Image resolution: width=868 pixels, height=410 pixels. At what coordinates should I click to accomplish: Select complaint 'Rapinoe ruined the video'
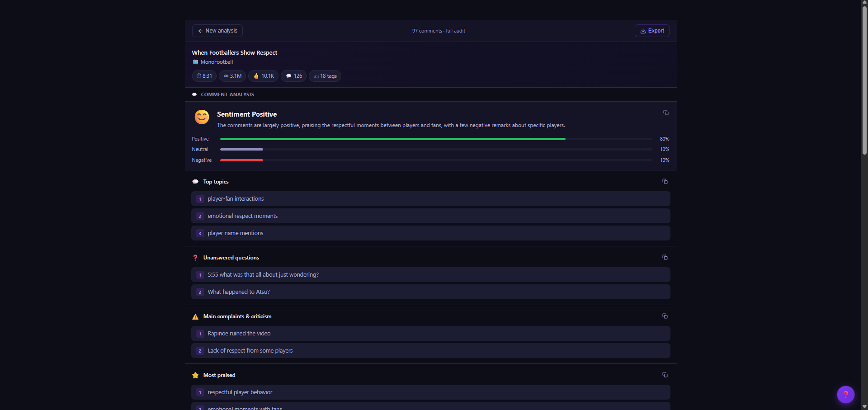tap(431, 334)
